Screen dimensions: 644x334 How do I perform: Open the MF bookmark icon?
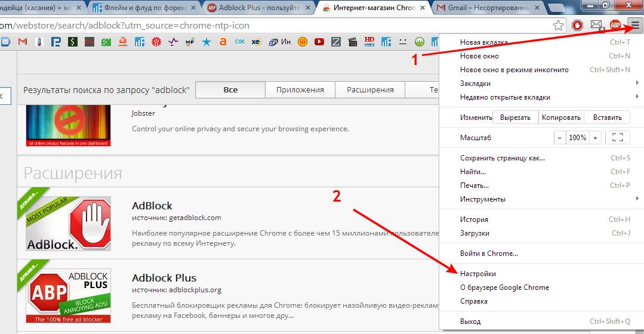(190, 42)
